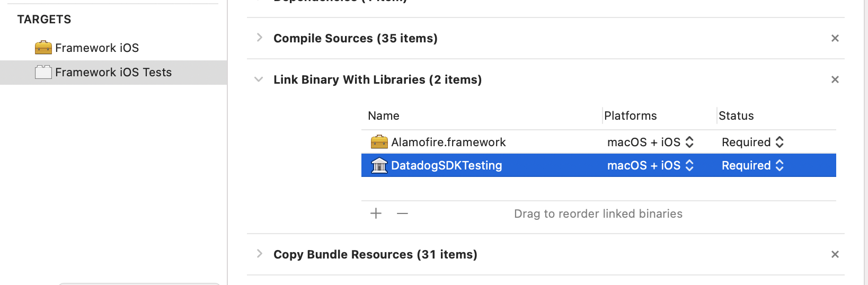Collapse the Link Binary With Libraries section

point(259,79)
